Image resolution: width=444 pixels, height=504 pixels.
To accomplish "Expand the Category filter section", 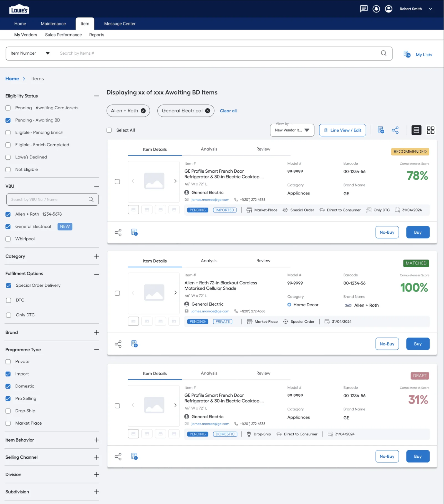I will [97, 256].
